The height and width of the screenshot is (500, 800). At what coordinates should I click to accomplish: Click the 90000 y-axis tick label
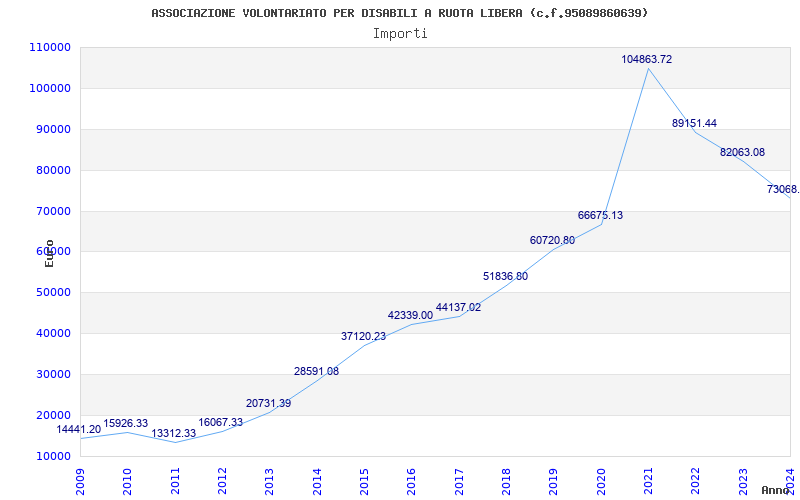click(53, 129)
